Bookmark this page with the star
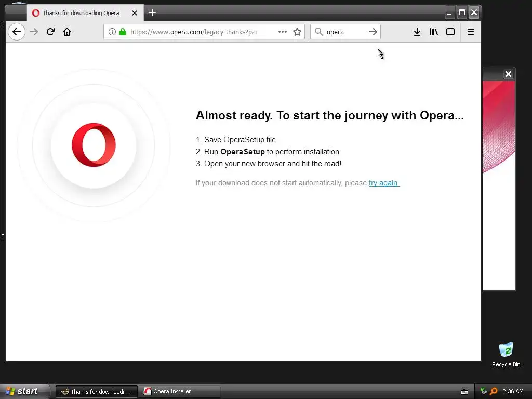This screenshot has height=399, width=532. point(297,32)
